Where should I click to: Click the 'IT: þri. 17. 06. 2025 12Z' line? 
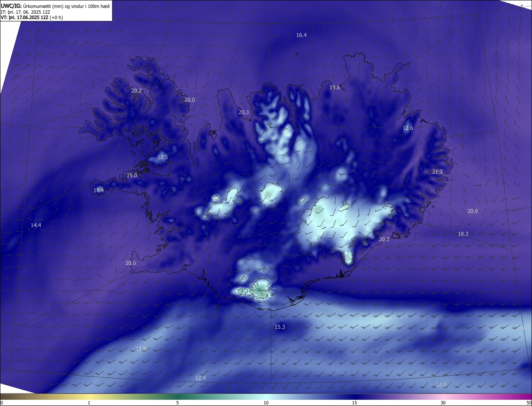tap(25, 12)
